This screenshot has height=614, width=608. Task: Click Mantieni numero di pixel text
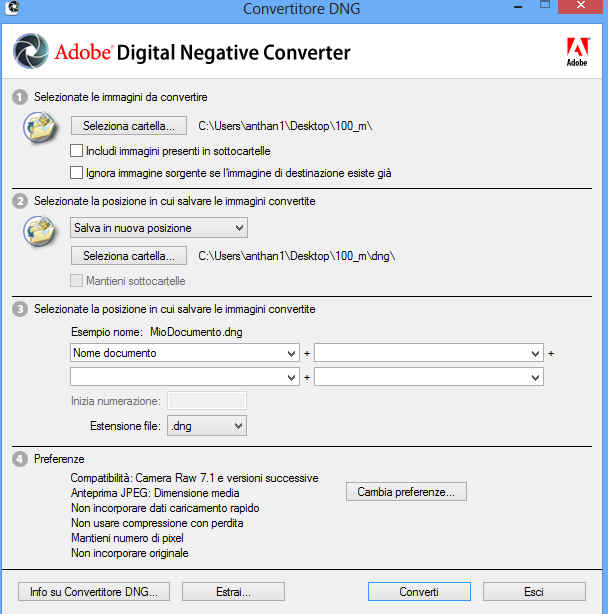click(x=127, y=538)
